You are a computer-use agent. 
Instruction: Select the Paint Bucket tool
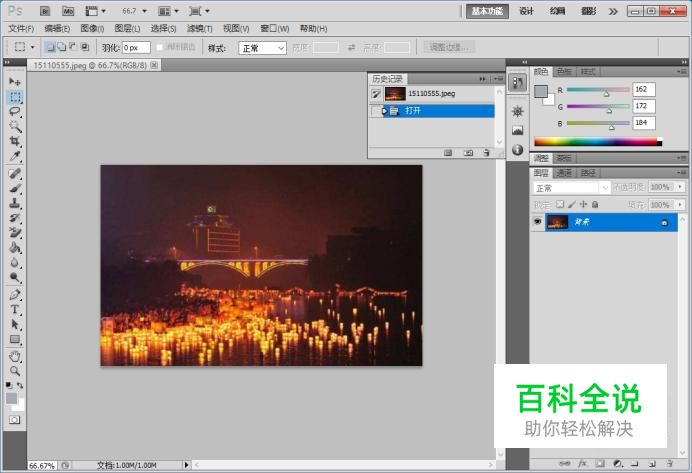coord(15,248)
